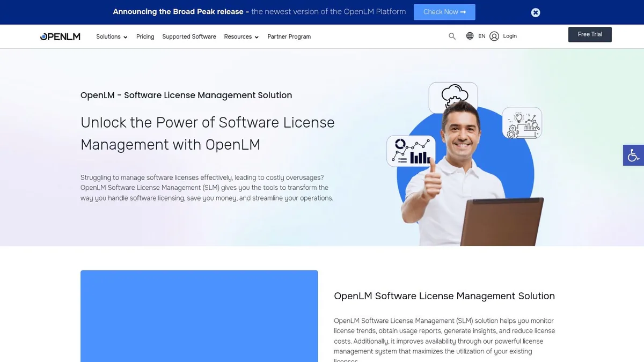Expand the Solutions dropdown menu

tap(112, 36)
